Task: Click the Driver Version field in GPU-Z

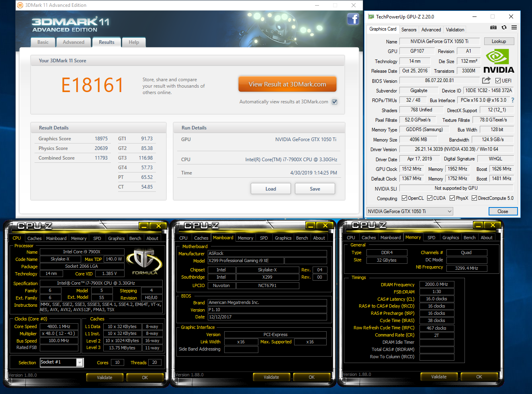Action: point(456,149)
